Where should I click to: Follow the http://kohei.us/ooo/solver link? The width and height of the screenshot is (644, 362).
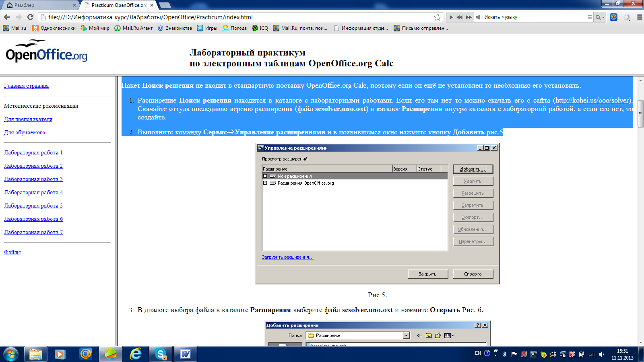tap(592, 100)
